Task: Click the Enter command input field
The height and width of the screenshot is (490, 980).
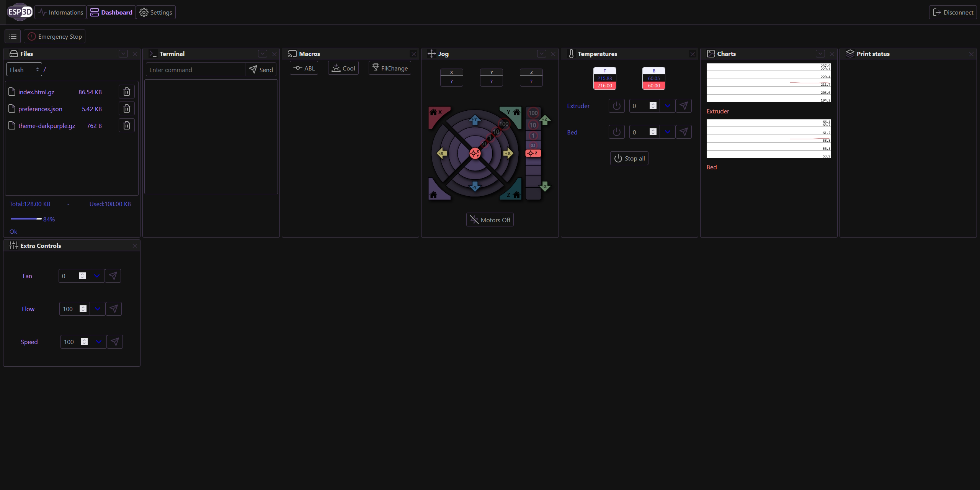Action: [195, 70]
